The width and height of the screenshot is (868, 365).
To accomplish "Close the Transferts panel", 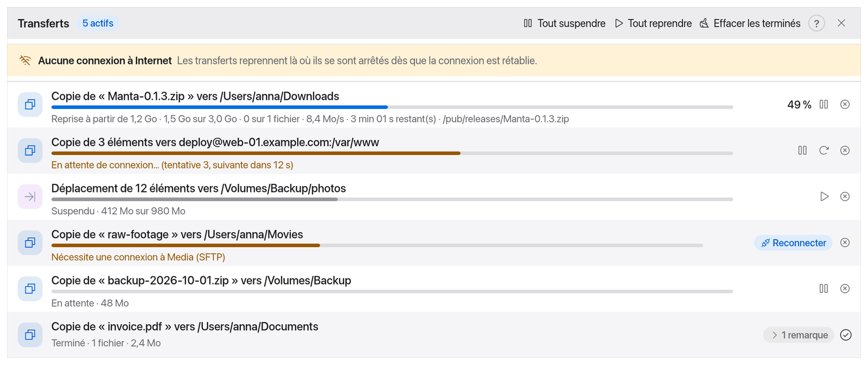I will (841, 23).
